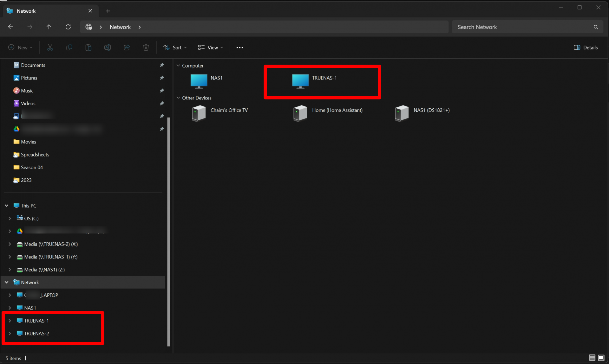Toggle the Details pane

point(586,48)
